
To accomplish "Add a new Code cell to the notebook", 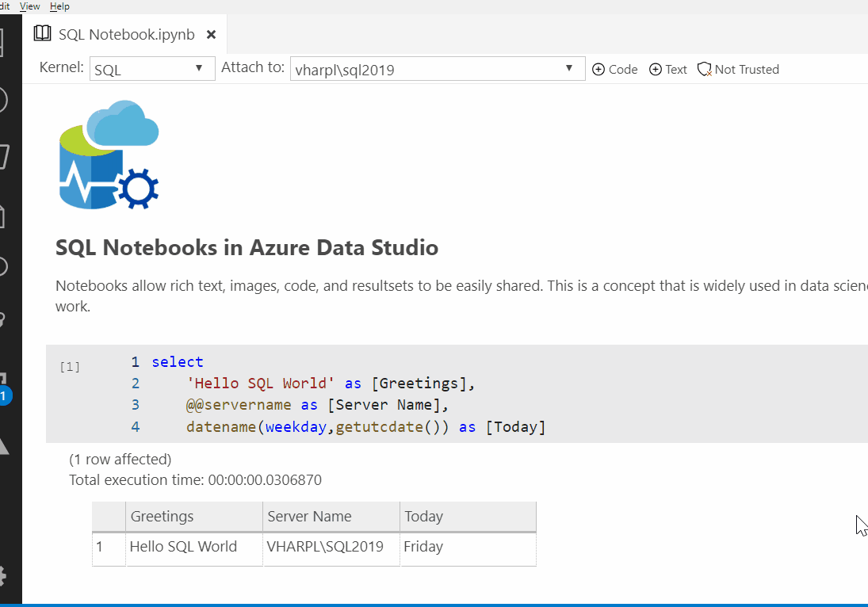I will (614, 69).
